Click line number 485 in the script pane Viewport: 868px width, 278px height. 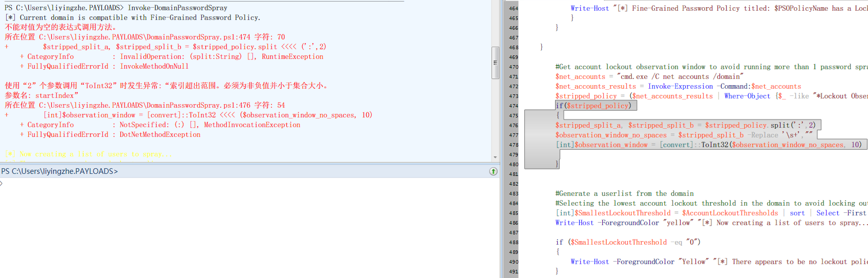pos(513,213)
